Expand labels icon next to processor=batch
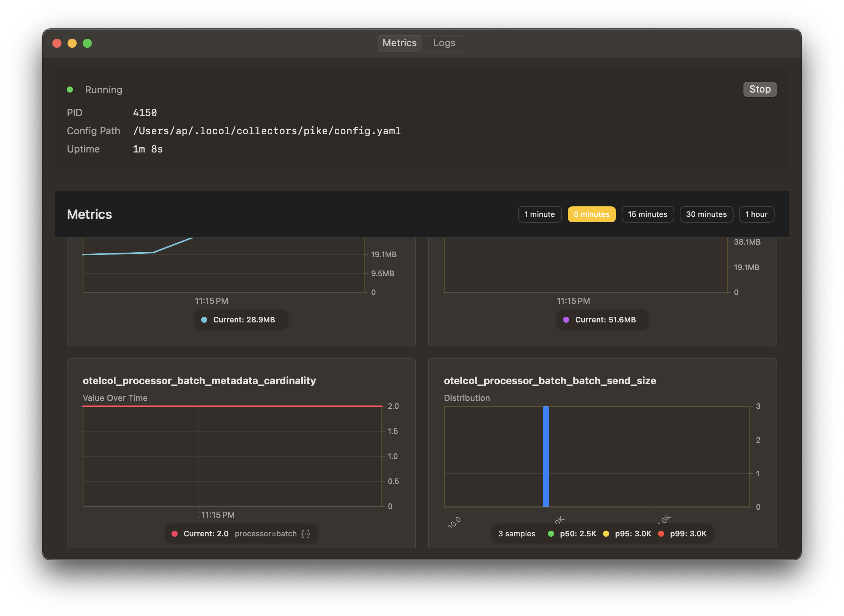 coord(305,534)
